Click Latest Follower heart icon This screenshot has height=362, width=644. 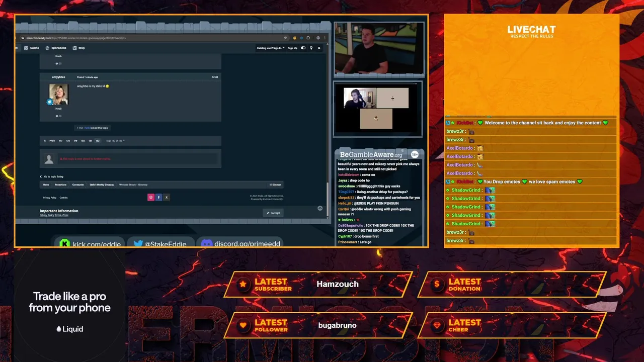[243, 325]
